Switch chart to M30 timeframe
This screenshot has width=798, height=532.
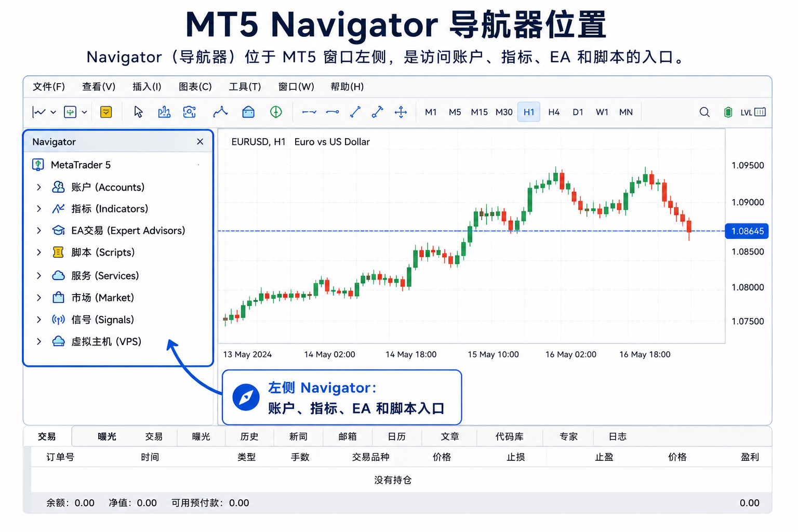click(504, 112)
